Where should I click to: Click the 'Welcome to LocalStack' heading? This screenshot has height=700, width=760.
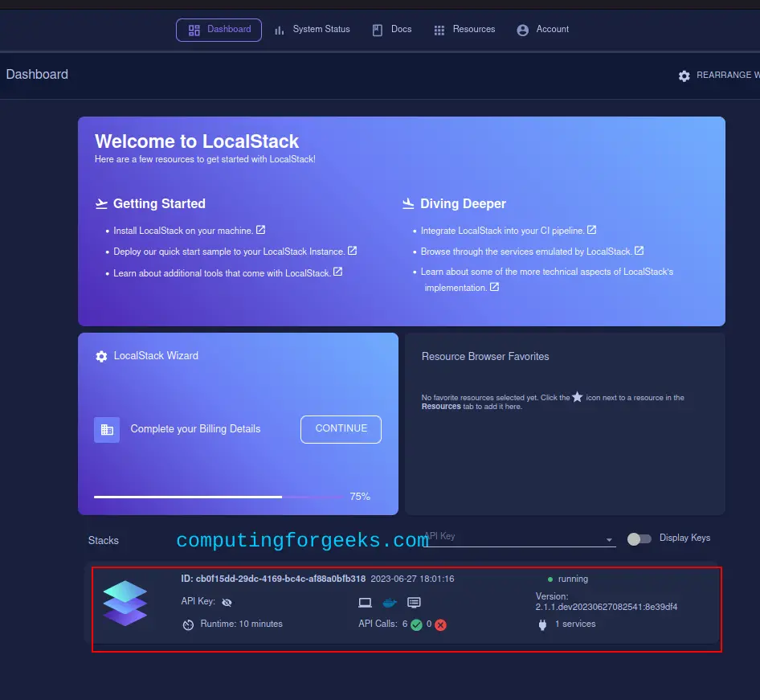click(x=197, y=141)
